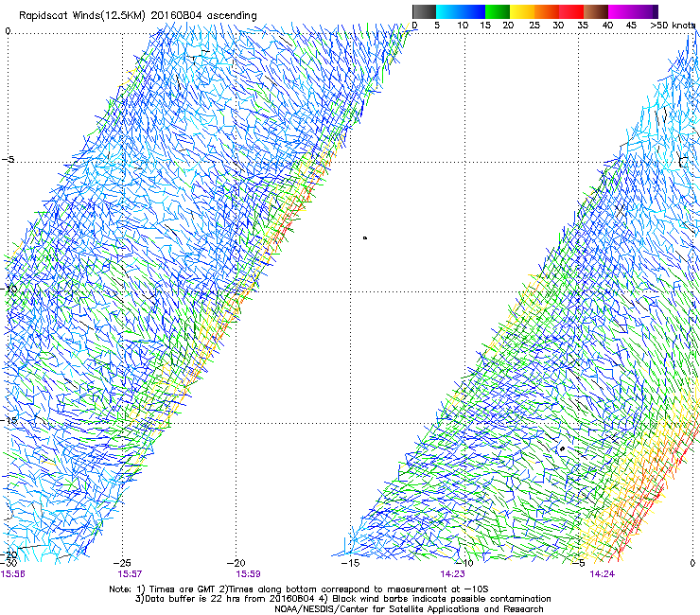Click the '-15' longitude label on bottom axis
Screen dimensions: 700x615
pos(350,563)
